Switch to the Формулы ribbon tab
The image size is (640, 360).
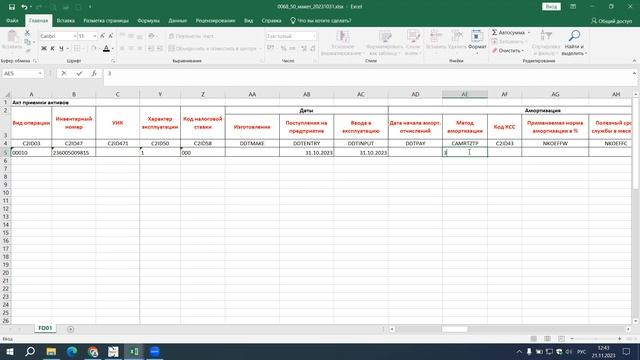149,20
